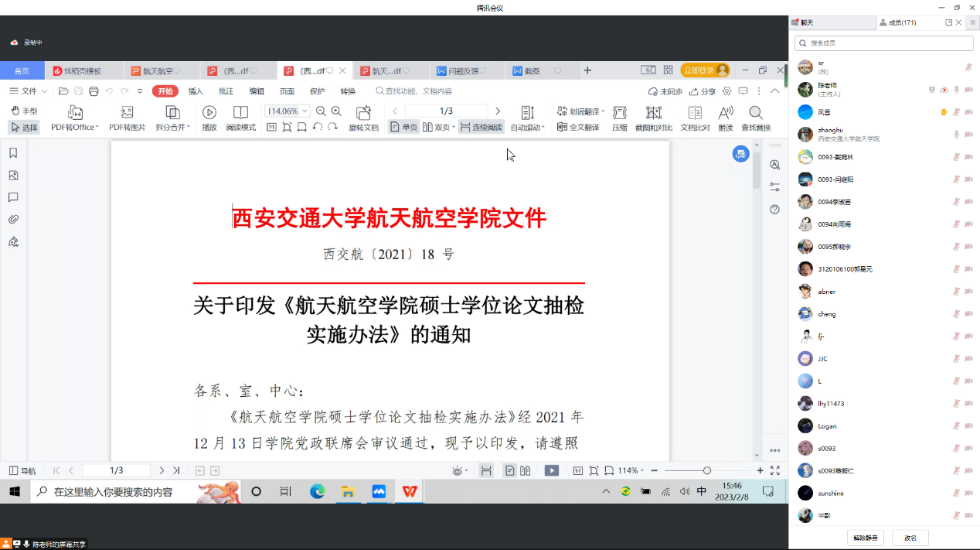Click the 旋转文档 rotate document icon
The image size is (980, 550).
pos(363,118)
